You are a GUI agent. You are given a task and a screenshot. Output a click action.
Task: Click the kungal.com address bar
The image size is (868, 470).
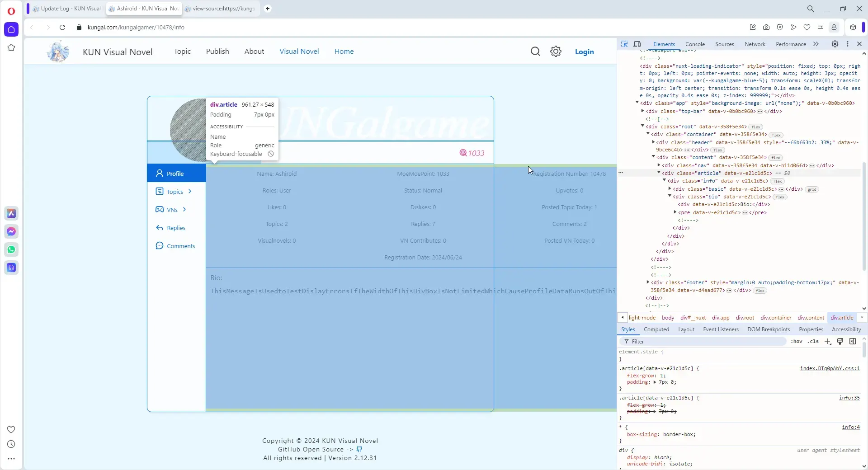(136, 27)
